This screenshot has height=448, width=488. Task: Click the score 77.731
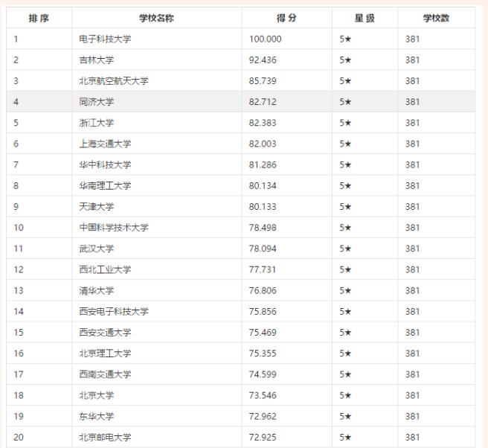pos(263,269)
